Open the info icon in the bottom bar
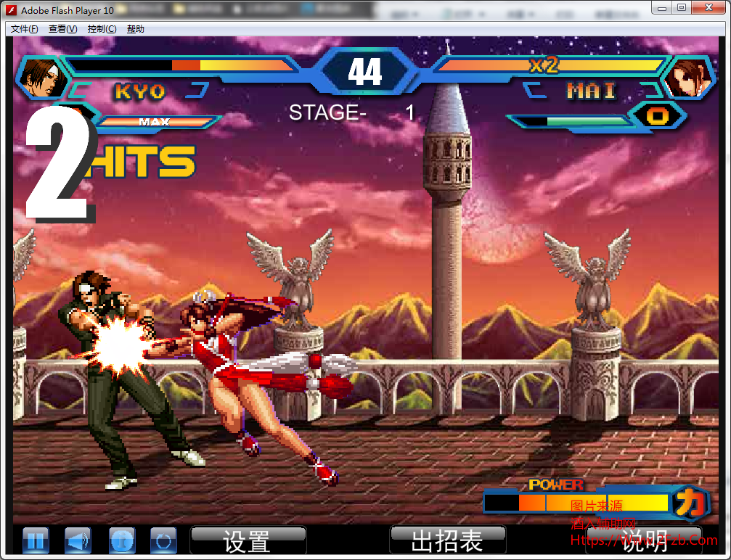 click(122, 541)
